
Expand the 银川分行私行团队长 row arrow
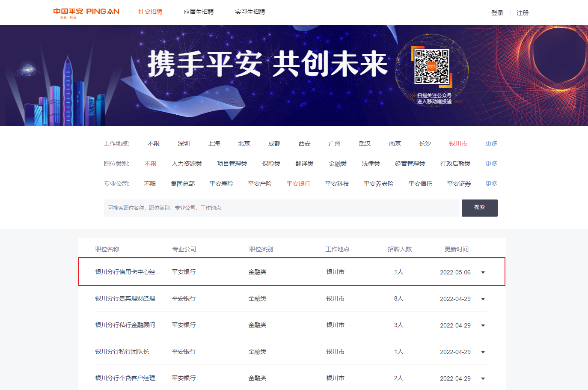483,352
